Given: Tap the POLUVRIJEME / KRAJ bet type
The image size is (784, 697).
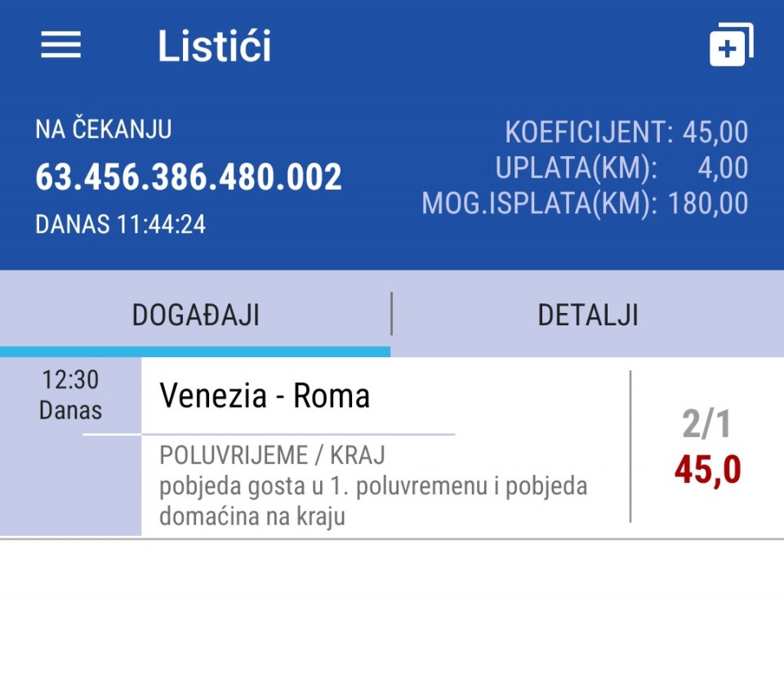Looking at the screenshot, I should coord(273,455).
